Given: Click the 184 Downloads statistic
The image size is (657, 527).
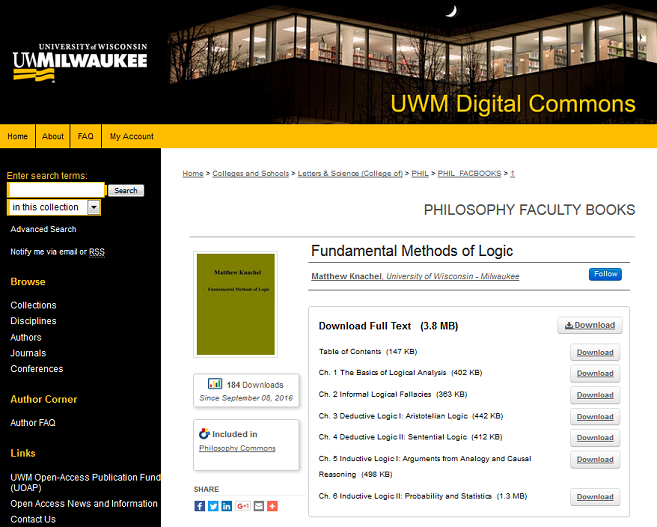Looking at the screenshot, I should [x=255, y=385].
